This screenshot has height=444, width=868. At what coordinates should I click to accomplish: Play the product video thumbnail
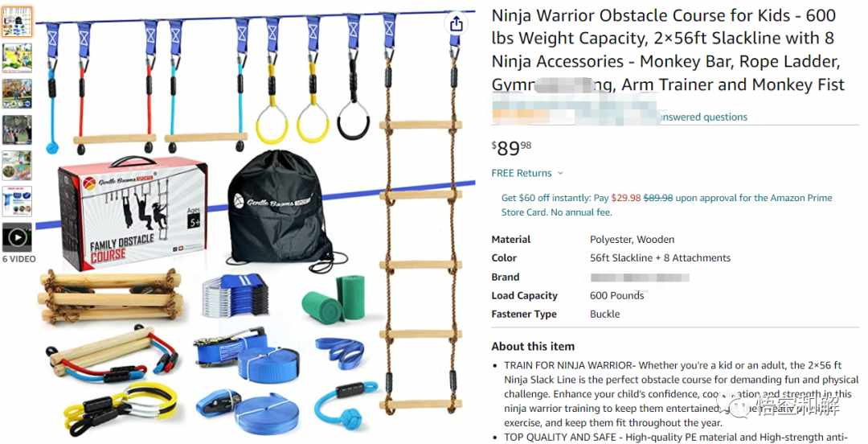tap(17, 238)
